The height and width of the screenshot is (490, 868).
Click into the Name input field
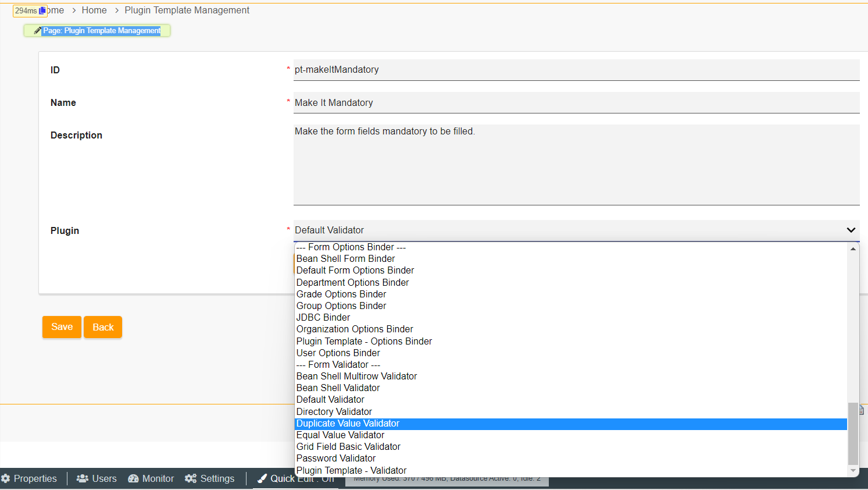576,102
